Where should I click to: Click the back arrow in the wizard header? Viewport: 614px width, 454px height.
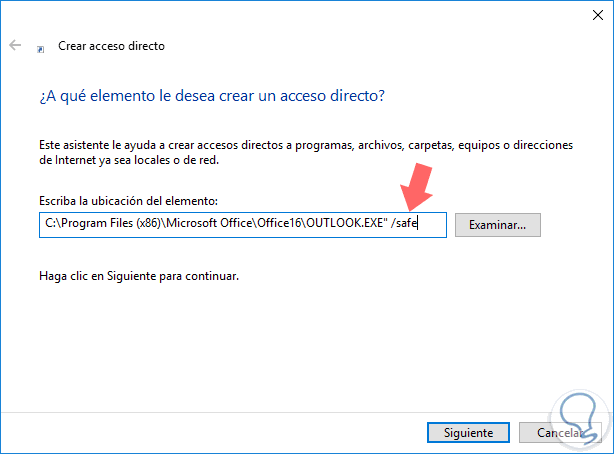click(15, 46)
